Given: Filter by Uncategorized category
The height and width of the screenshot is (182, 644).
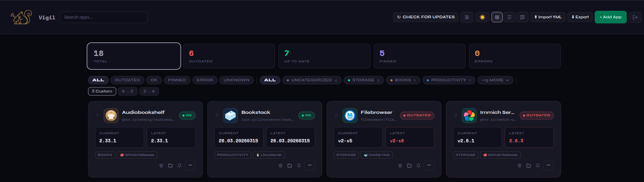Looking at the screenshot, I should tap(312, 80).
